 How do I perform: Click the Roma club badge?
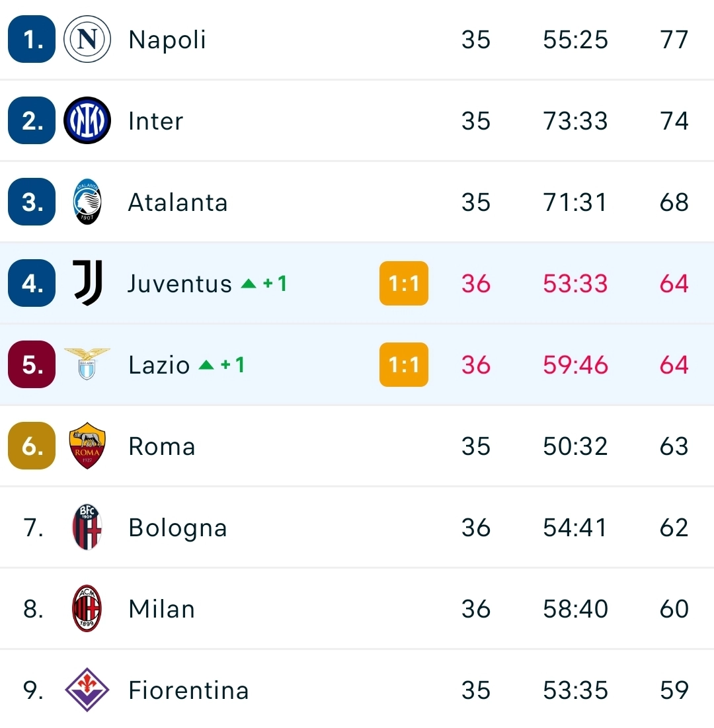pyautogui.click(x=87, y=446)
